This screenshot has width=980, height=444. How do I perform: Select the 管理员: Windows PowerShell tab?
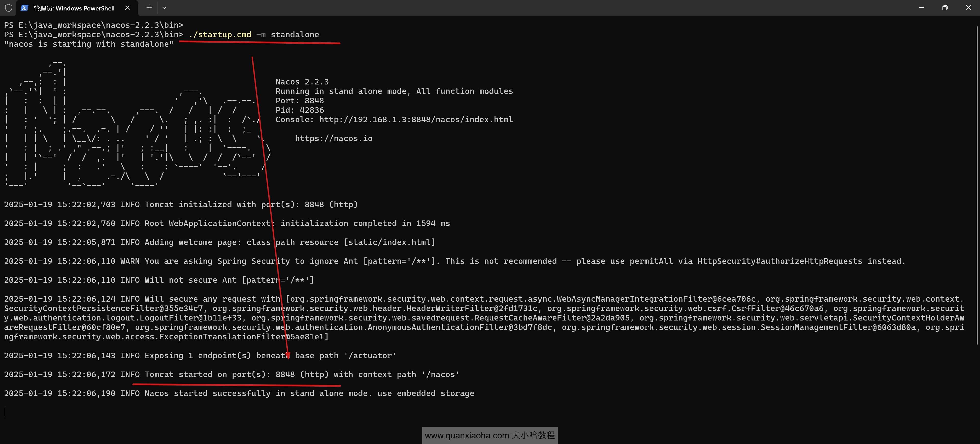click(74, 8)
